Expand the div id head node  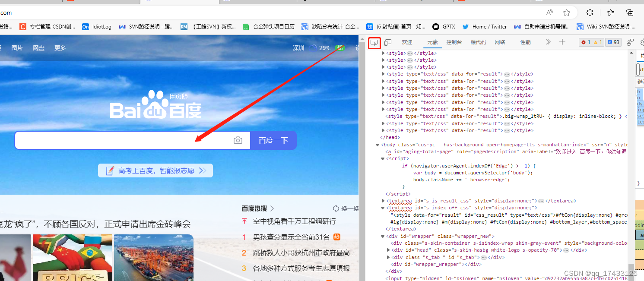388,250
